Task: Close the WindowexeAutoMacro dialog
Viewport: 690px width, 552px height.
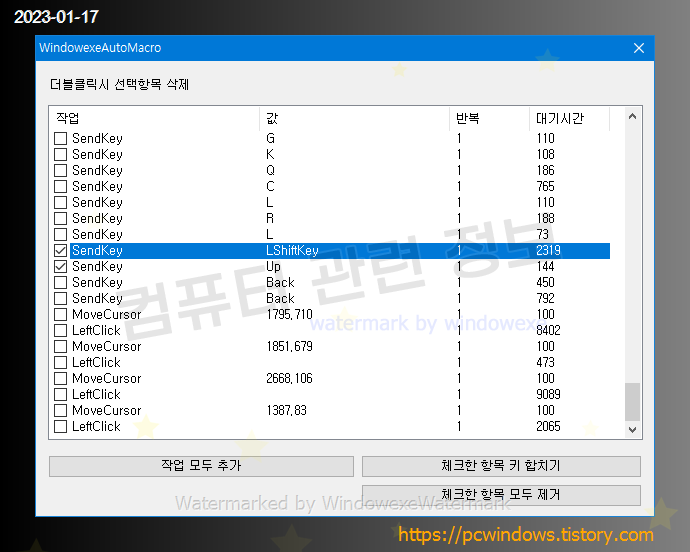Action: [639, 48]
